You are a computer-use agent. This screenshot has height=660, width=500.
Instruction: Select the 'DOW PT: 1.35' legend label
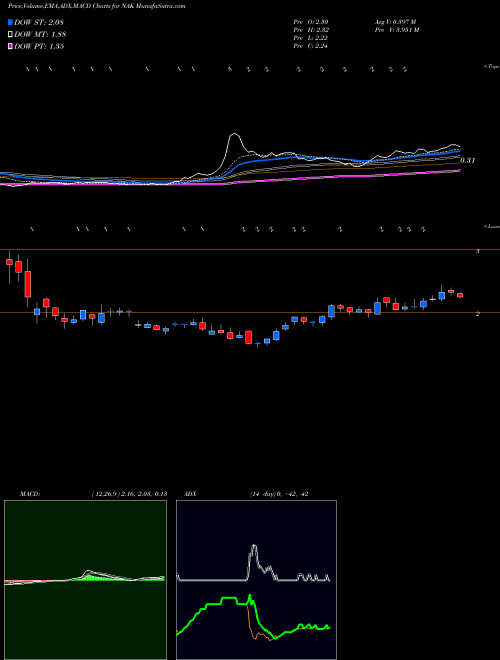coord(39,46)
